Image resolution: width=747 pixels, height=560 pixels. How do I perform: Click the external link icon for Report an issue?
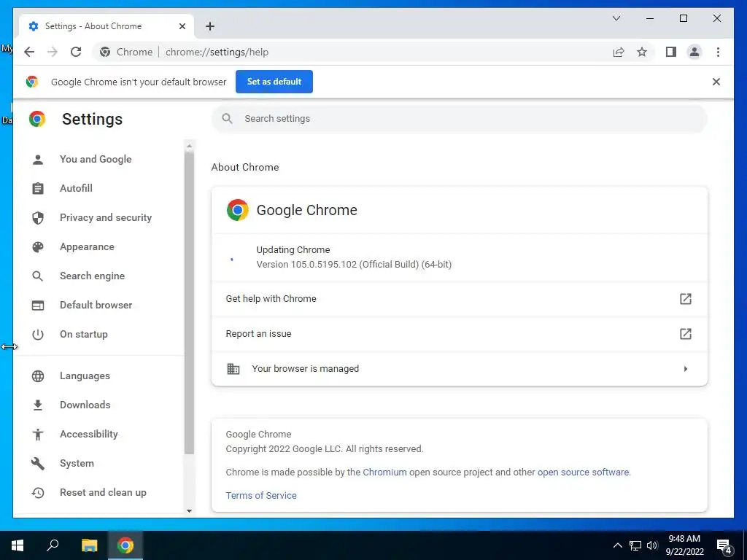click(685, 334)
